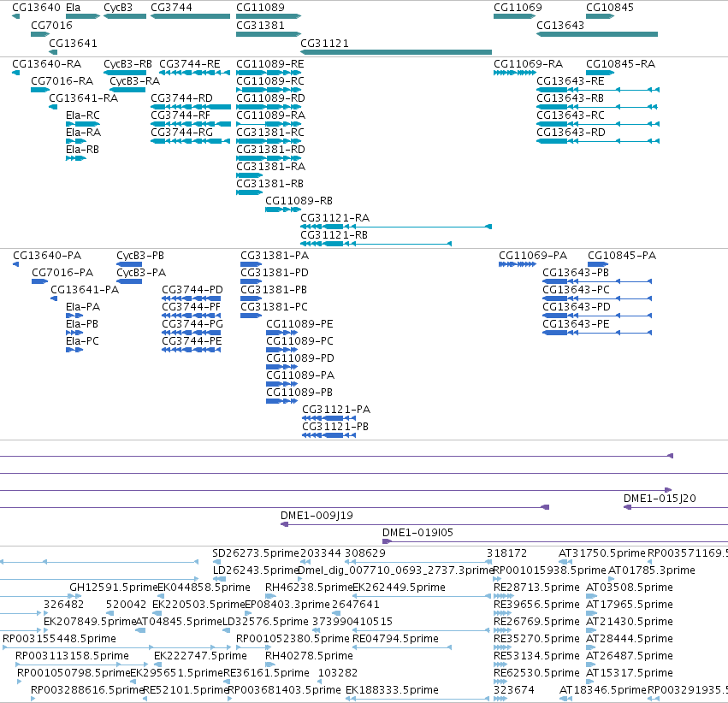728x703 pixels.
Task: Select transcript CG10845-RA
Action: coord(600,73)
